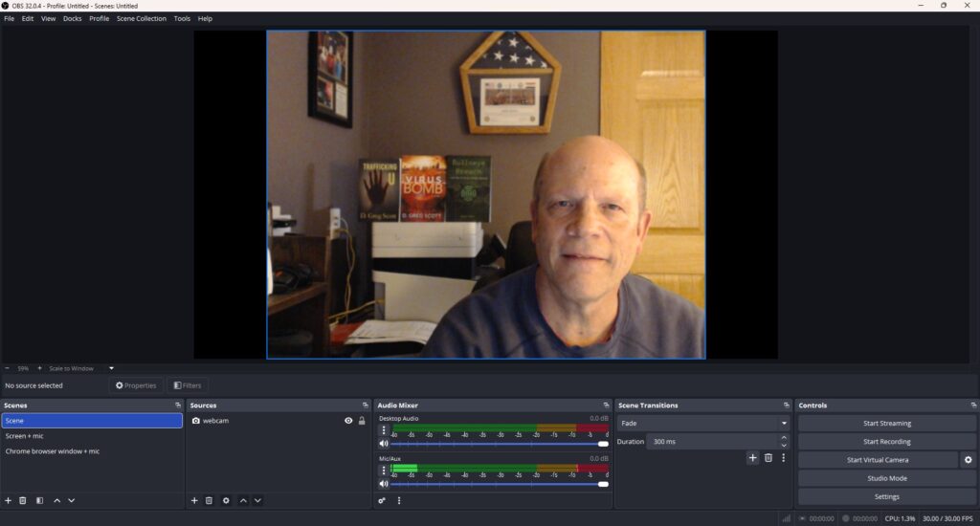Toggle Studio Mode

point(887,478)
